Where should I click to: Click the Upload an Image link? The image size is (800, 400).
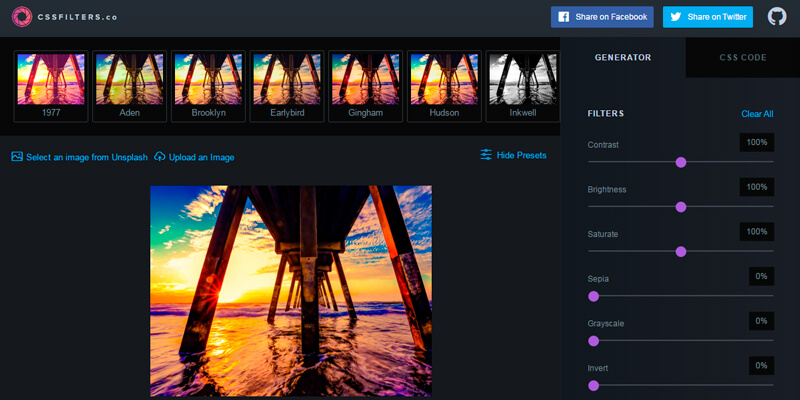click(x=201, y=157)
